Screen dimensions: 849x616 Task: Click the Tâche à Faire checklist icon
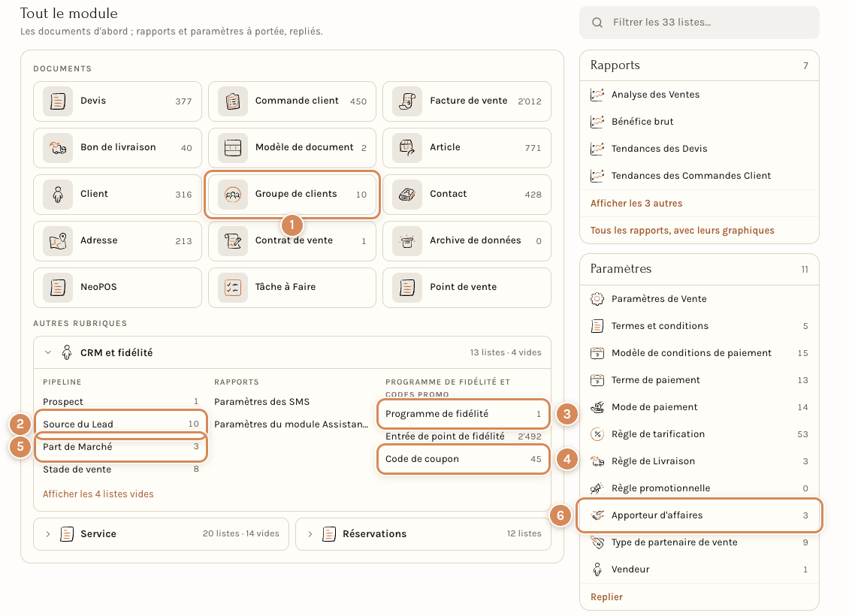pyautogui.click(x=233, y=288)
